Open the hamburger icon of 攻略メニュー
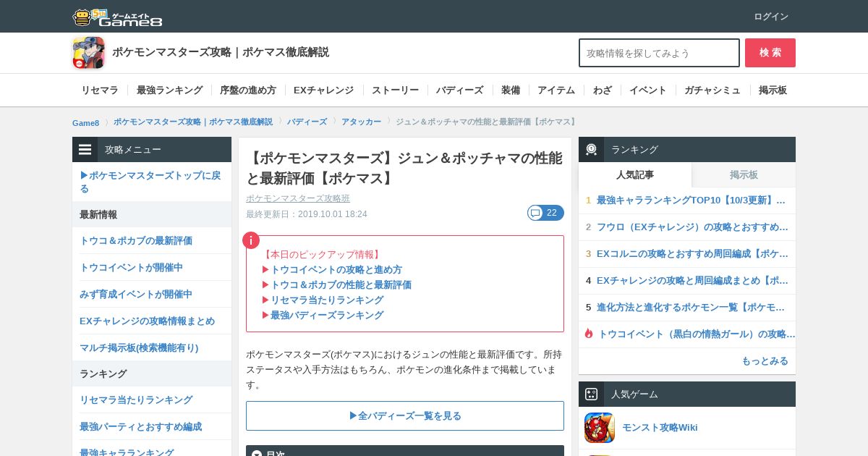The image size is (868, 456). click(85, 150)
